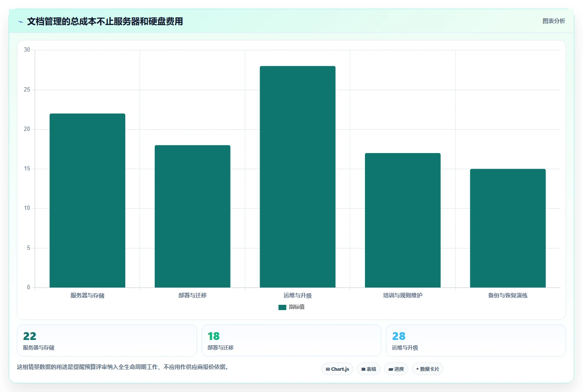Click the icon inside the 进度 chip
Screen dimensions: 583x392
pos(391,369)
